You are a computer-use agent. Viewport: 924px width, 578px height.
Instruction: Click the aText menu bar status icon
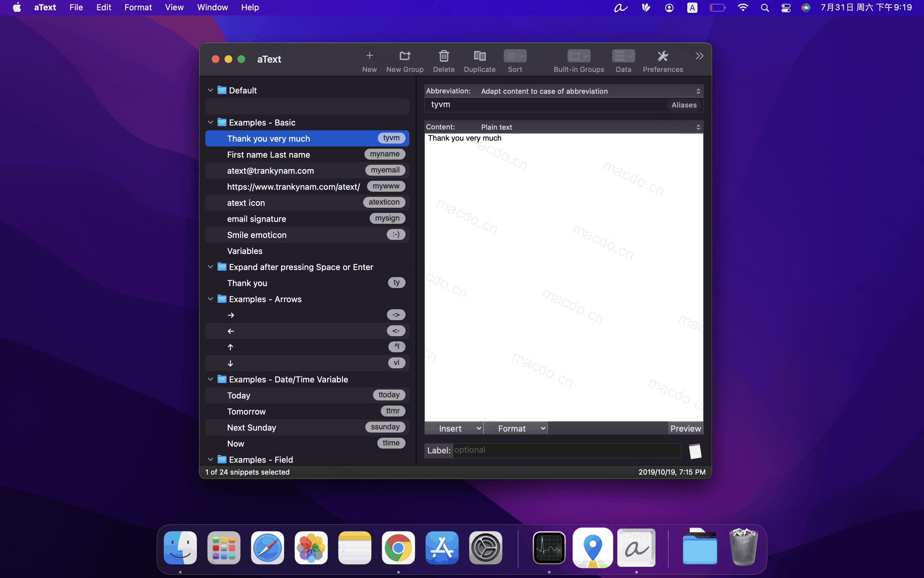[x=621, y=8]
